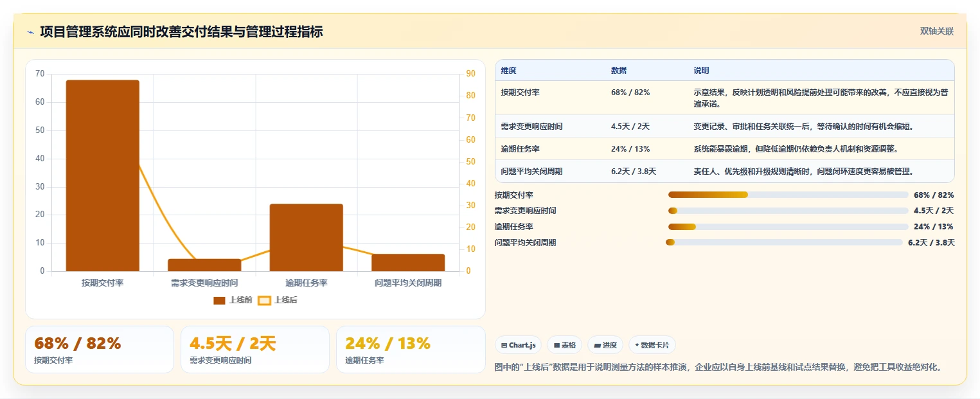Click the 表格 chip

(x=564, y=345)
